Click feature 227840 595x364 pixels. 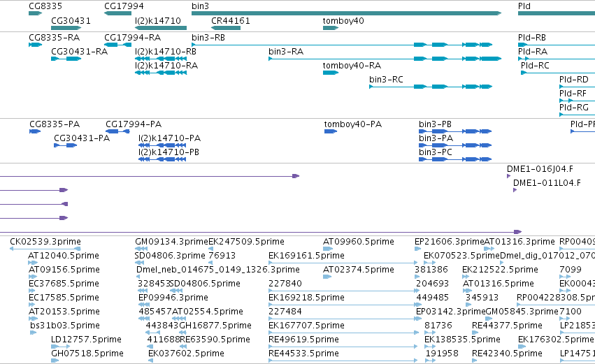pos(285,284)
